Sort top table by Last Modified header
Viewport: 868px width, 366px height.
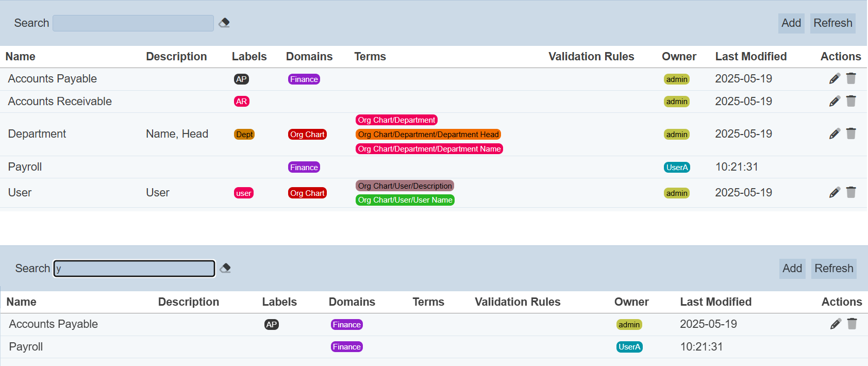coord(750,57)
